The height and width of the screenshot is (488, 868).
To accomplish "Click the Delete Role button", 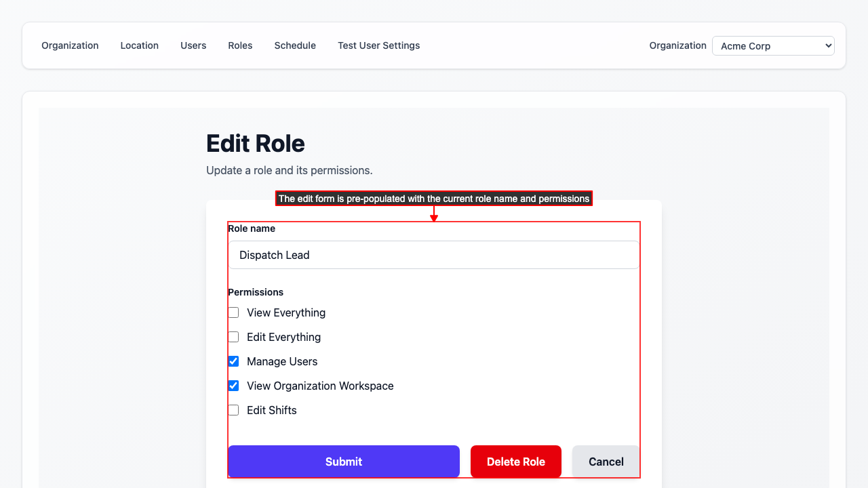I will point(515,462).
